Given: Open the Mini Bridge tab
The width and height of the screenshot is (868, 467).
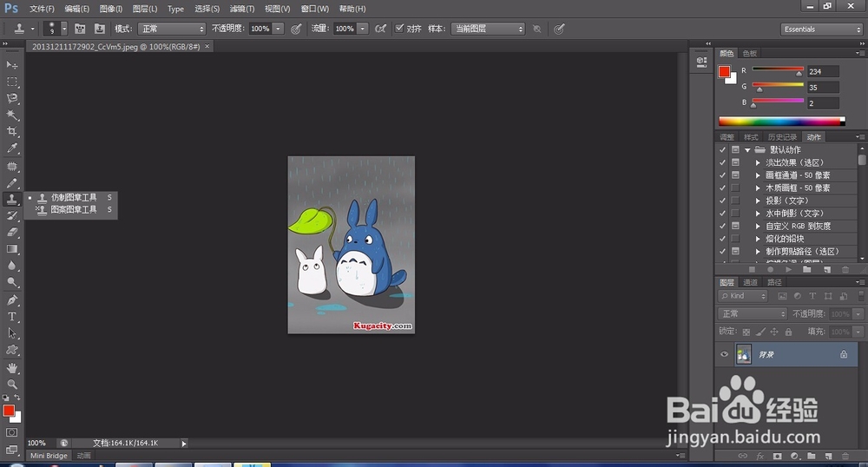Looking at the screenshot, I should 49,456.
